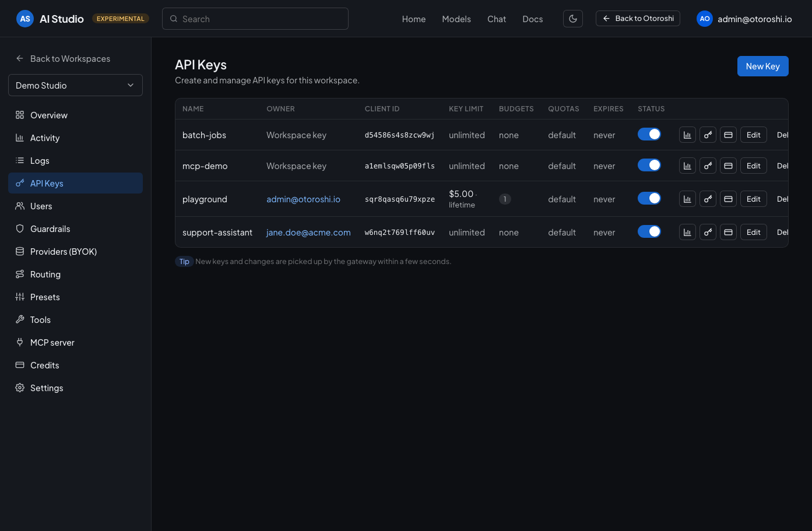Go Back to Workspaces
The image size is (812, 531).
63,58
